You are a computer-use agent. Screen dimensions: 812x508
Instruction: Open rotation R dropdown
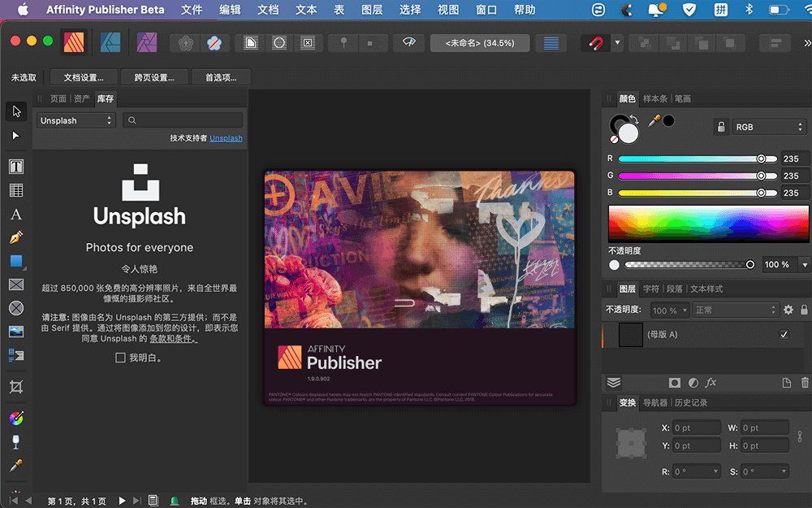tap(715, 471)
